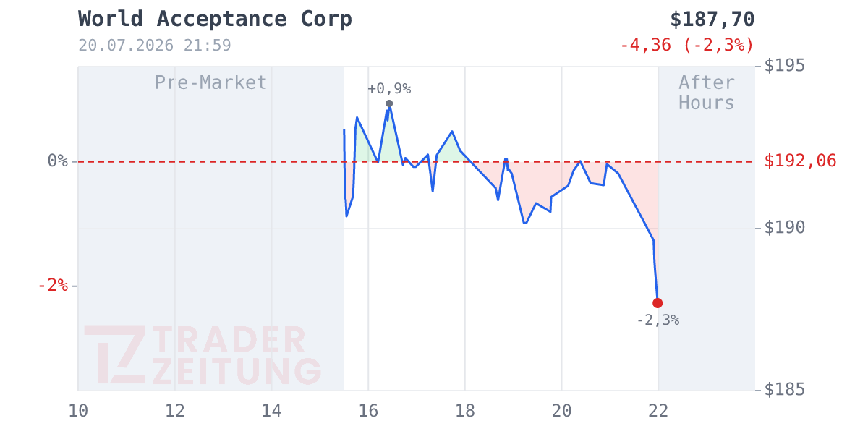Click the $185 y-axis label
Image resolution: width=868 pixels, height=434 pixels.
coord(785,390)
